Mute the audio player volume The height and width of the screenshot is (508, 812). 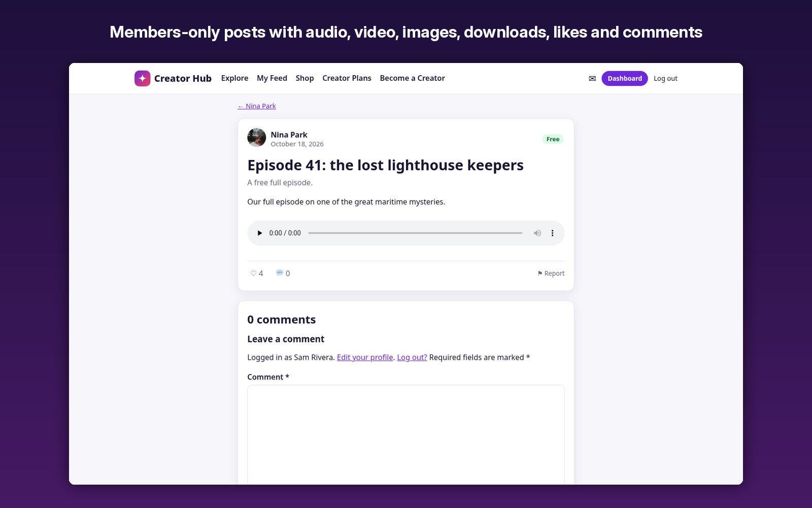coord(537,233)
